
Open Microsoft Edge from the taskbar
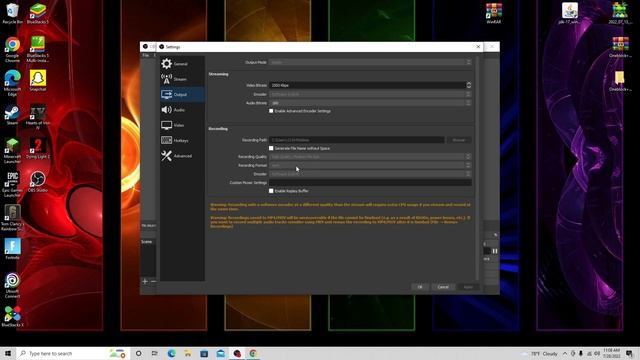pyautogui.click(x=171, y=353)
